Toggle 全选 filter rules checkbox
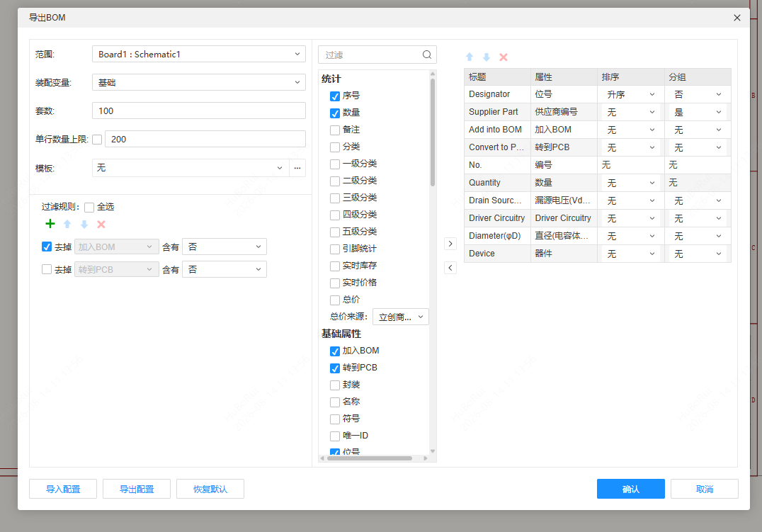Viewport: 762px width, 532px height. coord(89,208)
